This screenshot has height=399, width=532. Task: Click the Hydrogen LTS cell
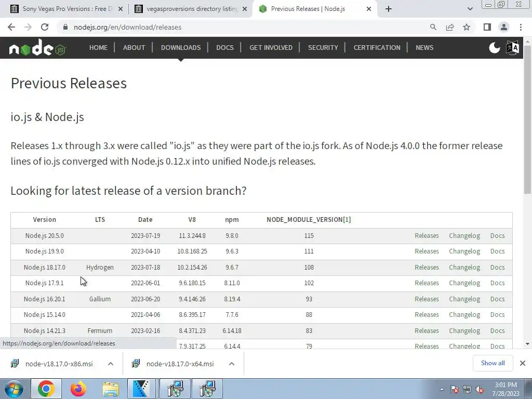pyautogui.click(x=100, y=268)
